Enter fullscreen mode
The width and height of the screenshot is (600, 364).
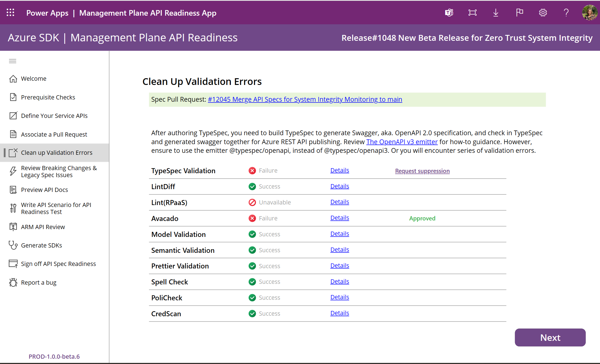pyautogui.click(x=472, y=12)
